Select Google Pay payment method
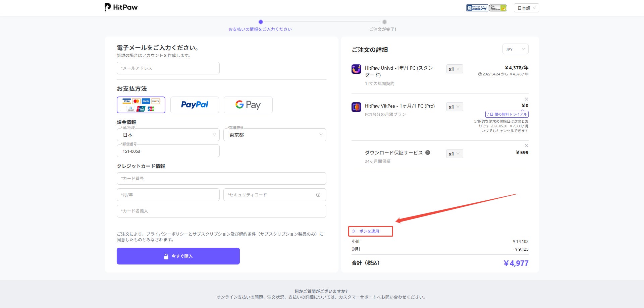The height and width of the screenshot is (308, 644). (248, 105)
